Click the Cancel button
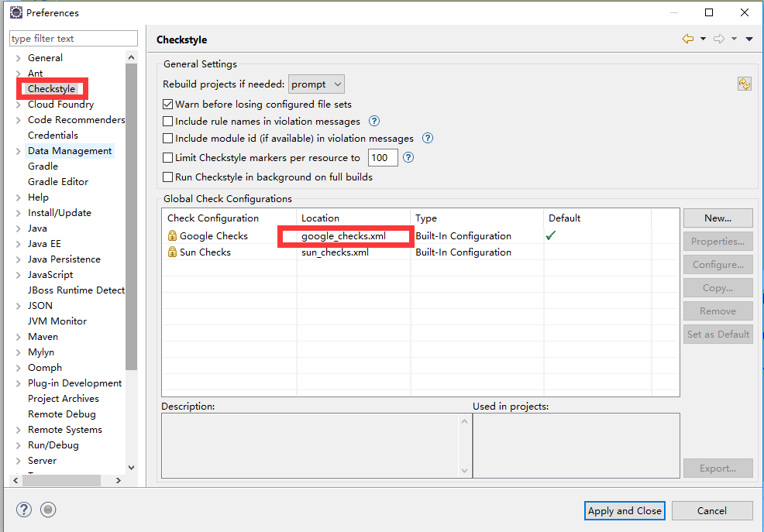The image size is (764, 532). (x=712, y=510)
